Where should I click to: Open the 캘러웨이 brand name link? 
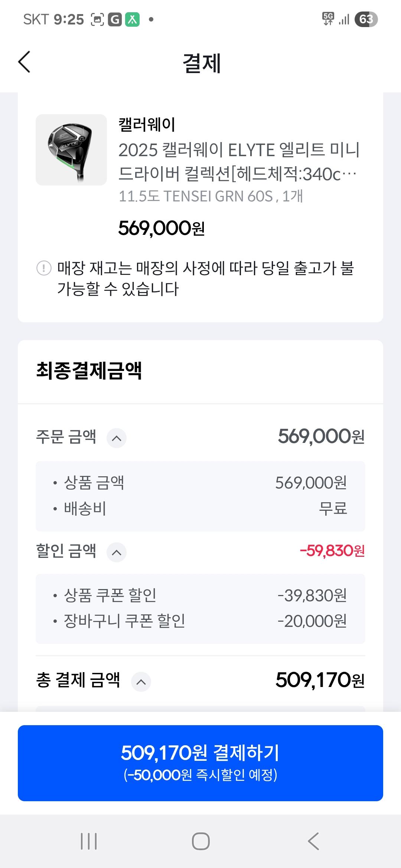point(147,125)
